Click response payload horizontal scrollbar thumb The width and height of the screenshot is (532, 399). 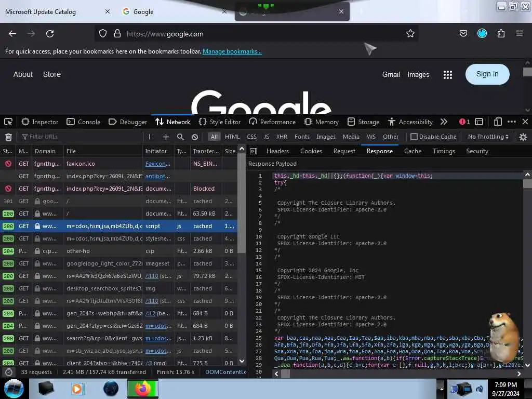[x=285, y=374]
